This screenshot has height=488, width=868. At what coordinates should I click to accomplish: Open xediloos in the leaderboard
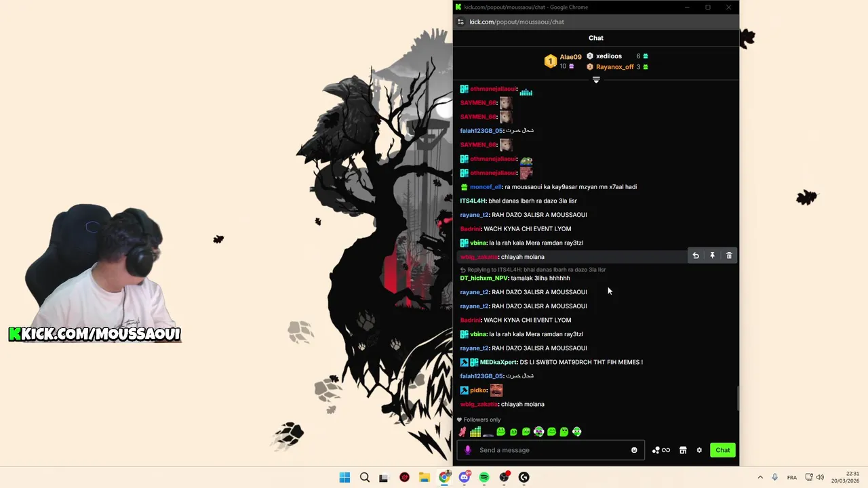pos(609,56)
